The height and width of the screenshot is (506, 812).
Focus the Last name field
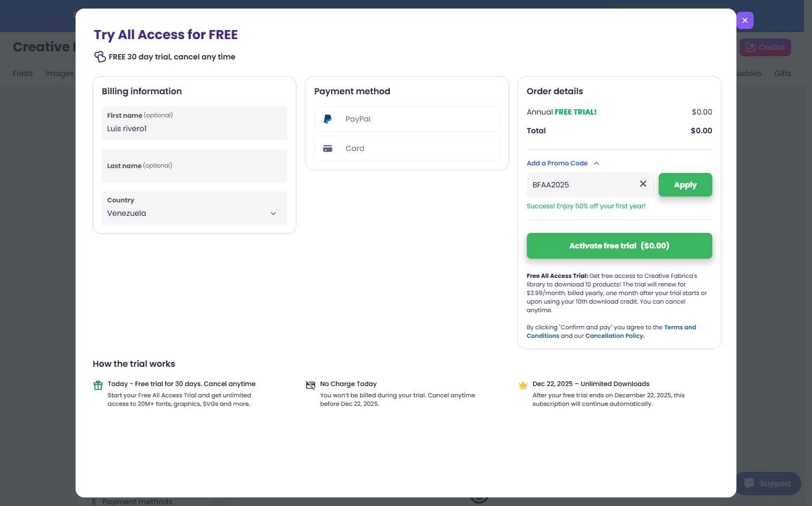click(195, 165)
